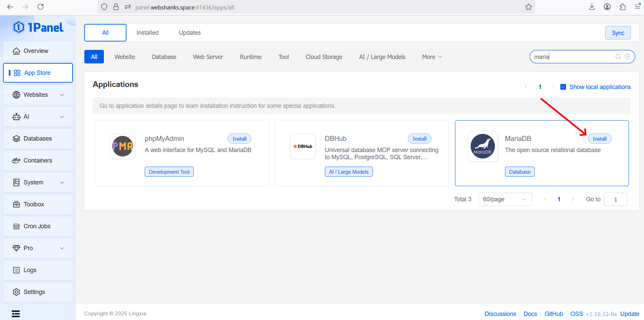
Task: Expand the Pro sidebar menu
Action: coord(62,248)
